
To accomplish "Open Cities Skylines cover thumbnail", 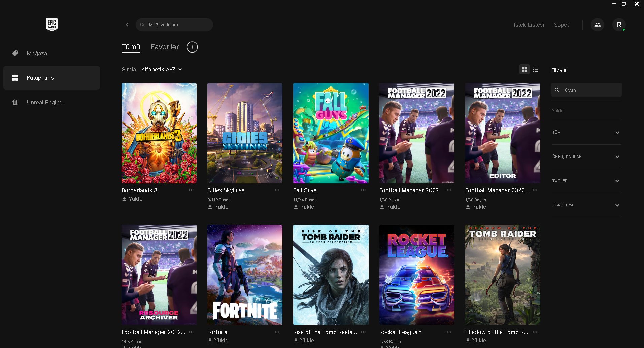I will [x=245, y=133].
